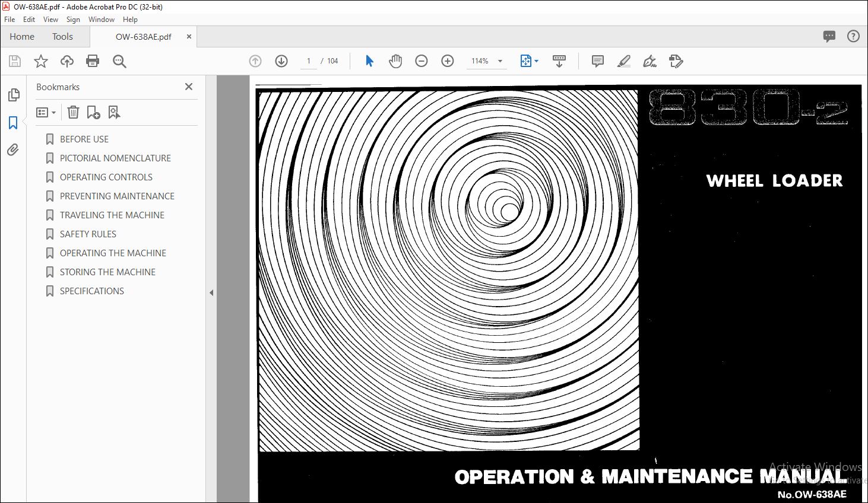Jump to STORING THE MACHINE bookmark
The image size is (868, 503).
(x=107, y=272)
